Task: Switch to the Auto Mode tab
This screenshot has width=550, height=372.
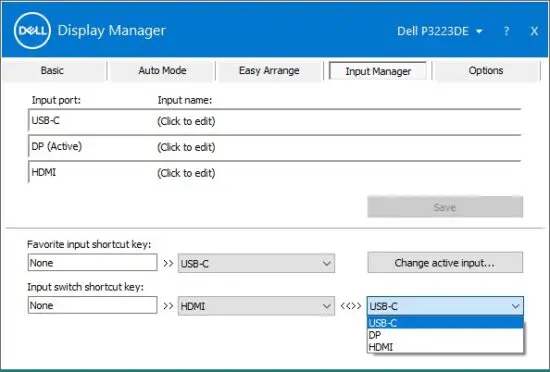Action: point(162,70)
